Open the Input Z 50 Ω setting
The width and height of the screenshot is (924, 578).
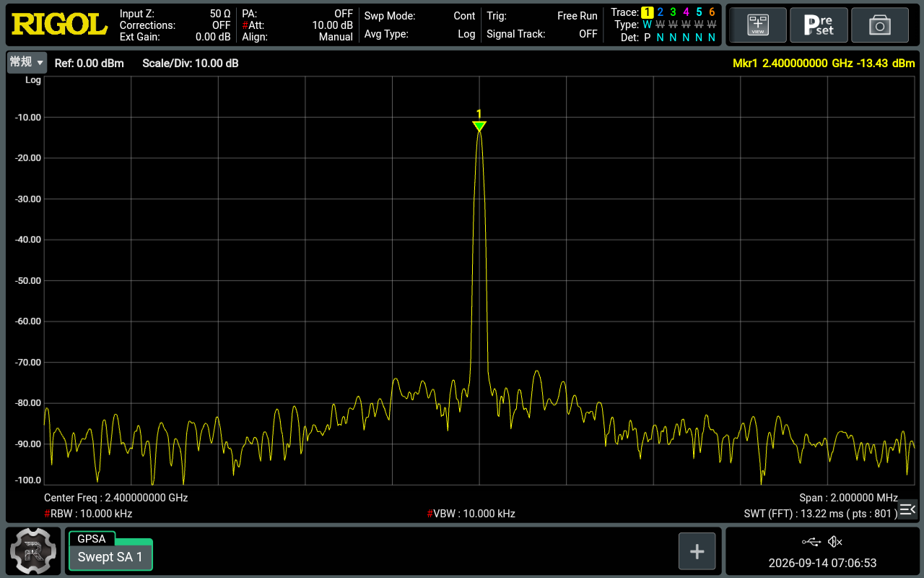(x=175, y=14)
